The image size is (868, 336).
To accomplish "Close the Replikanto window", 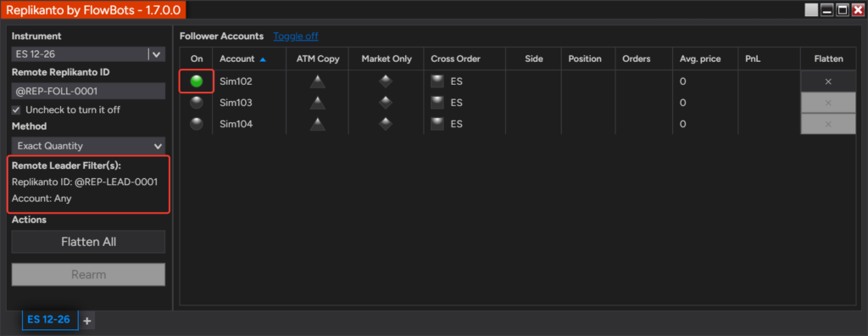I will 858,10.
